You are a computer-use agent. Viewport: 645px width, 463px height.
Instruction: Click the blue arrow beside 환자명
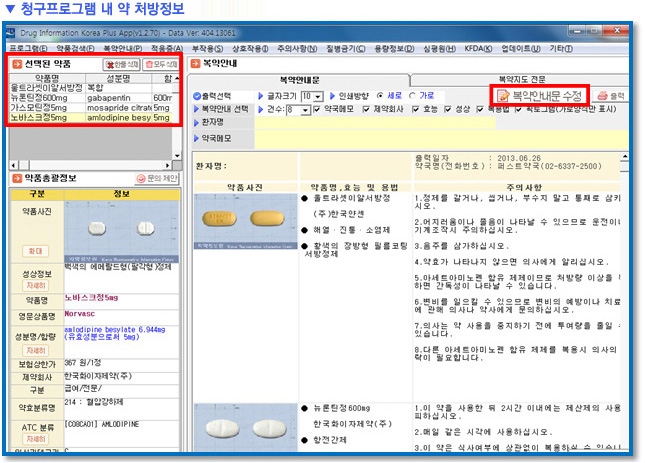[x=197, y=123]
